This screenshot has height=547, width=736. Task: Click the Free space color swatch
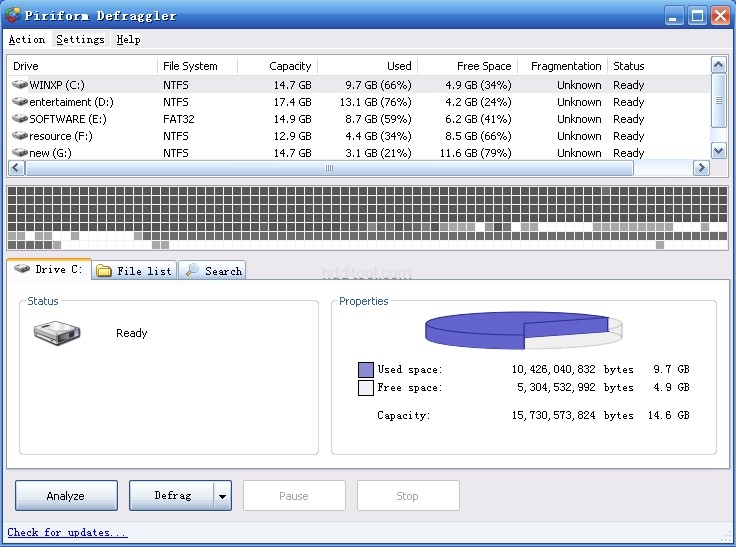pyautogui.click(x=366, y=388)
